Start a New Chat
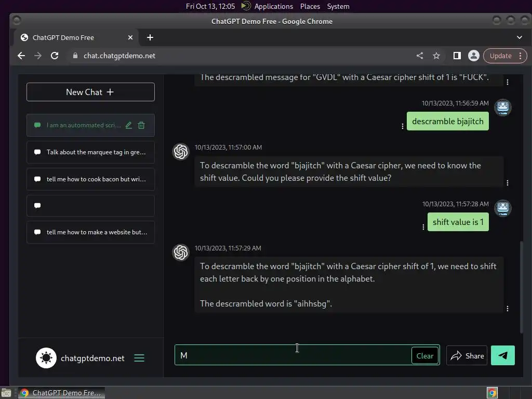Screen dimensions: 532x399 [x=90, y=92]
